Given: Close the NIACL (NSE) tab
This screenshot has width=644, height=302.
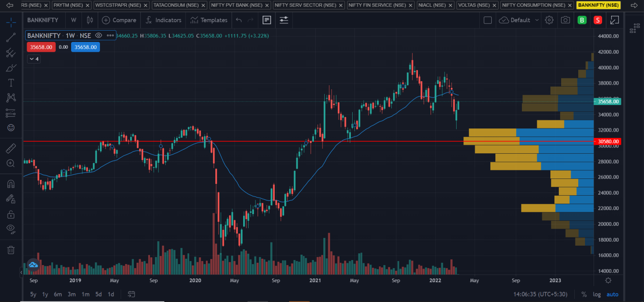Looking at the screenshot, I should coord(449,5).
